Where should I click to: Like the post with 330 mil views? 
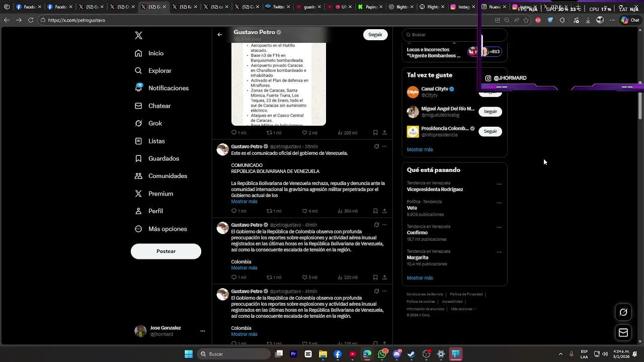pos(309,278)
